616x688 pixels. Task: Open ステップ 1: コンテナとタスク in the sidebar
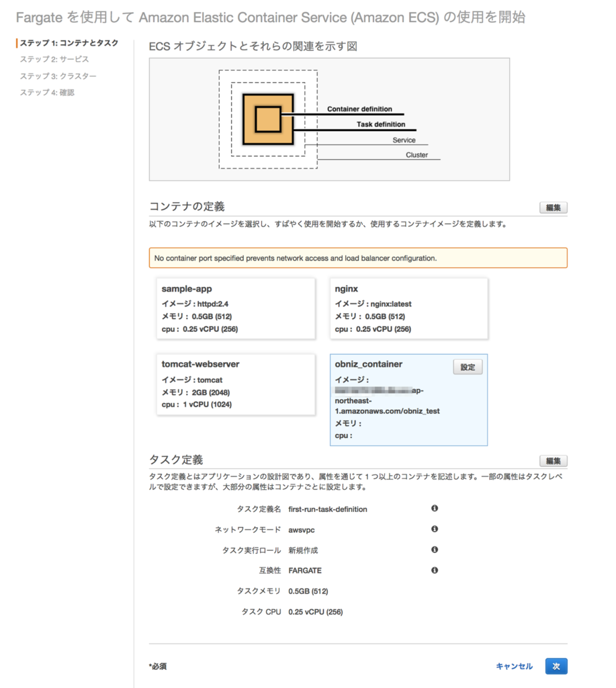tap(69, 42)
